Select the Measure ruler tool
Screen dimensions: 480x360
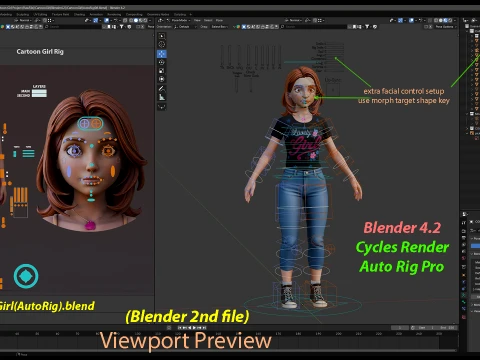click(162, 97)
